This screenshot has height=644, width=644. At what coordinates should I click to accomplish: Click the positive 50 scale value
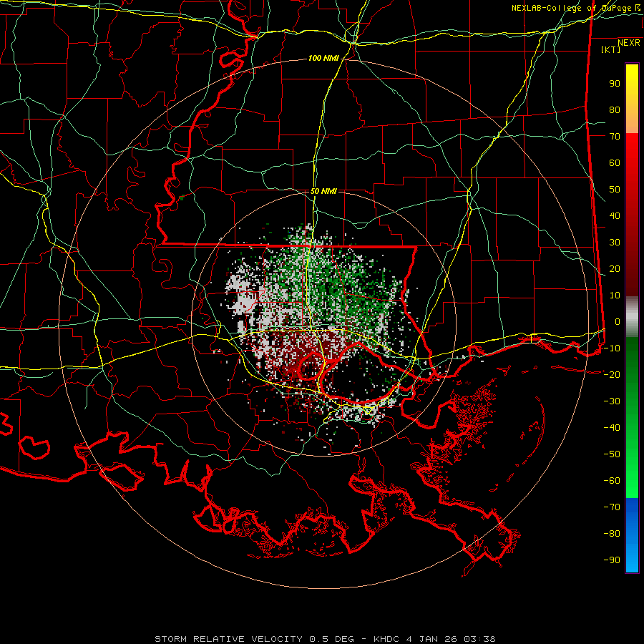tap(615, 190)
